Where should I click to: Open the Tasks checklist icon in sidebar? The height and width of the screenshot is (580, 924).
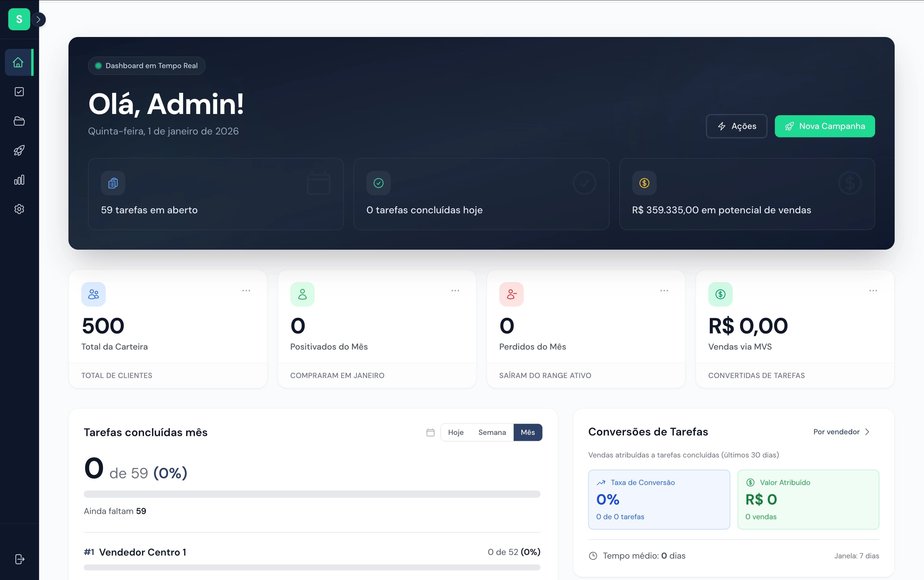click(19, 91)
